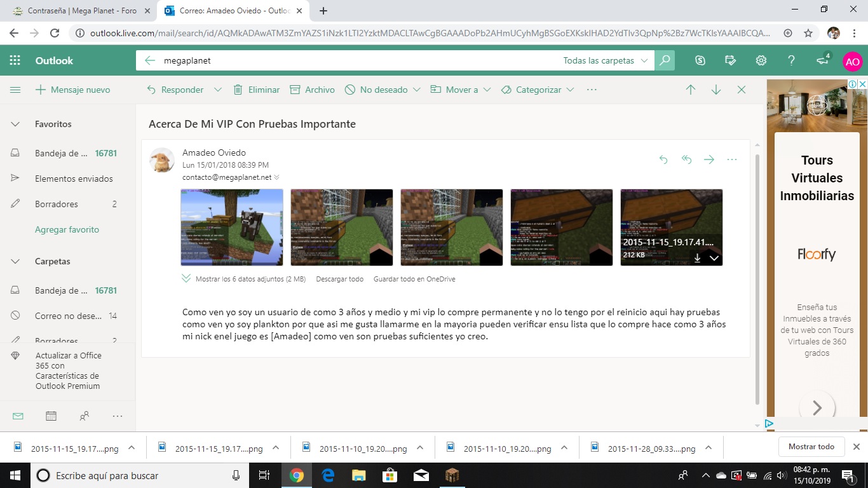Switch to the Mail module icon
The width and height of the screenshot is (868, 488).
click(x=18, y=416)
